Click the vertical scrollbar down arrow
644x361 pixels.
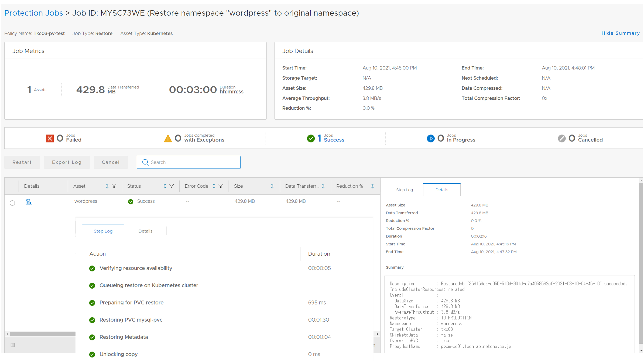pos(641,350)
